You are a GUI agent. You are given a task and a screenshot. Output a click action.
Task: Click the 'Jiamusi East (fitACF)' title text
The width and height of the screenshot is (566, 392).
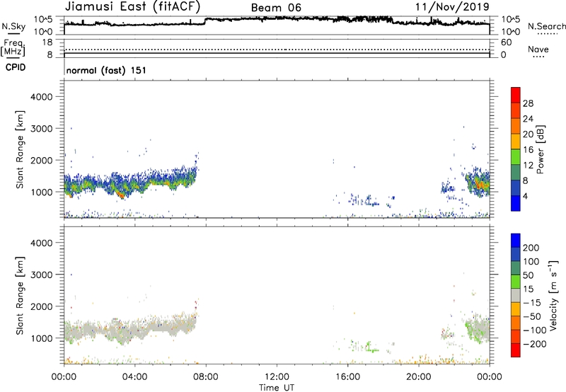coord(132,6)
